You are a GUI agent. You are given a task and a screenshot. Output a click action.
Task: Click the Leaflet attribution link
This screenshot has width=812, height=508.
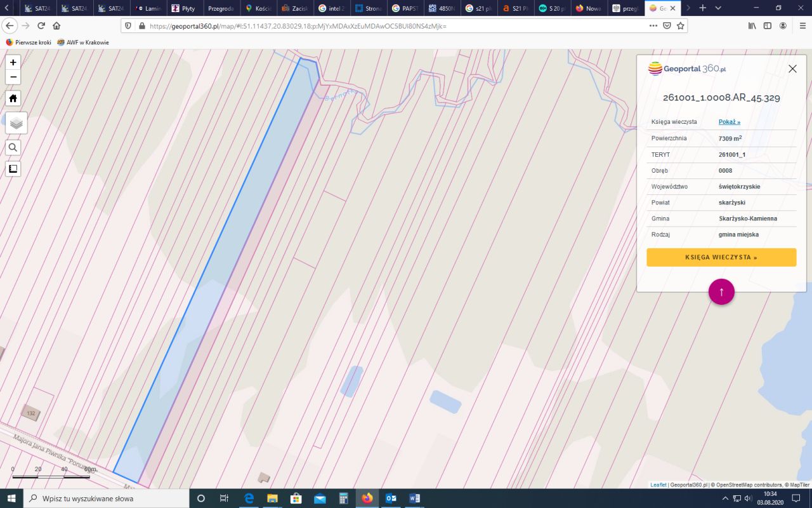[x=658, y=485]
